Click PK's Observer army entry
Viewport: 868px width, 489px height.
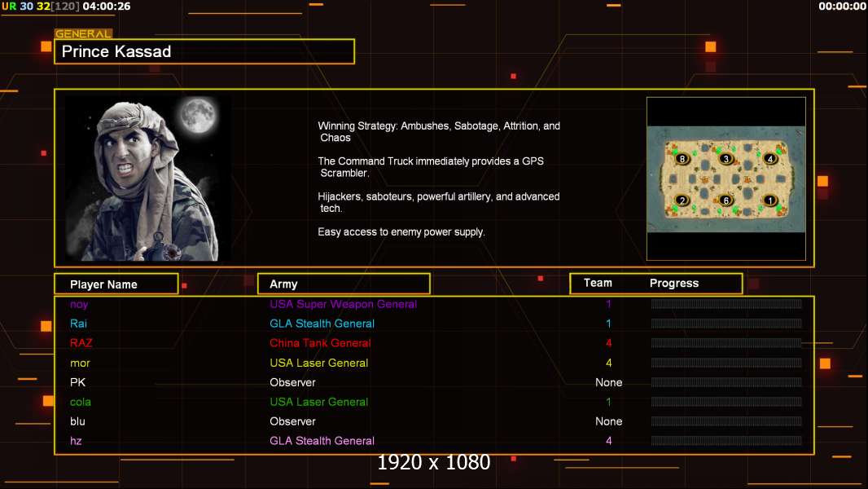click(x=292, y=382)
